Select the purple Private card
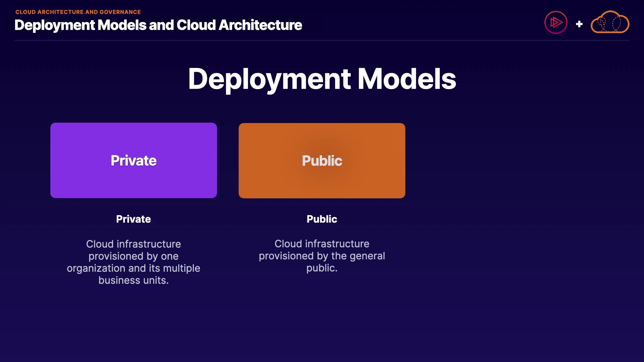This screenshot has height=362, width=644. point(133,160)
